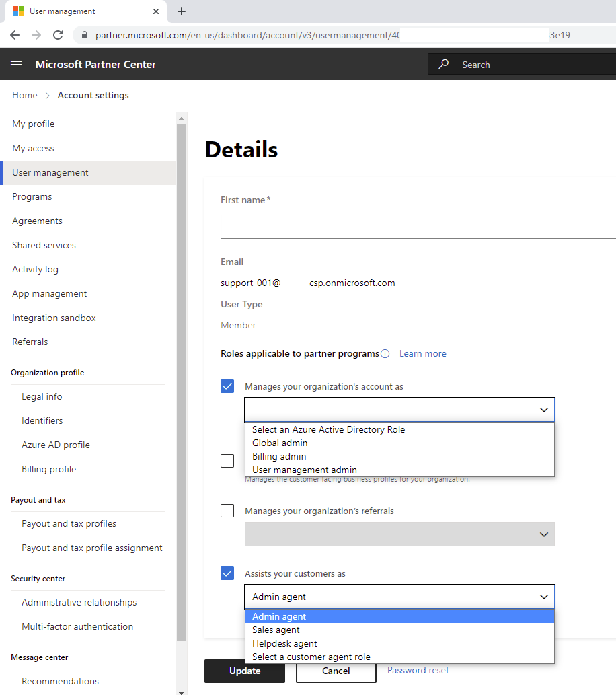Select Helpdesk agent option

pos(399,644)
